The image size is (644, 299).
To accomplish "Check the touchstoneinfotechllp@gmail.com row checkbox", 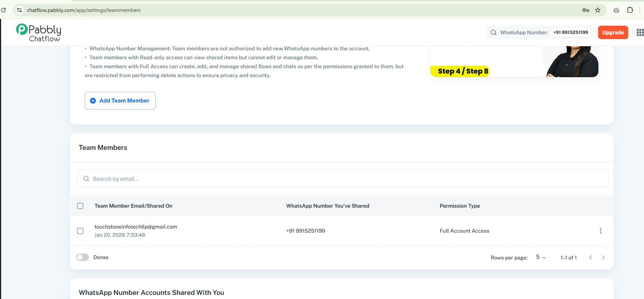I will coord(80,231).
